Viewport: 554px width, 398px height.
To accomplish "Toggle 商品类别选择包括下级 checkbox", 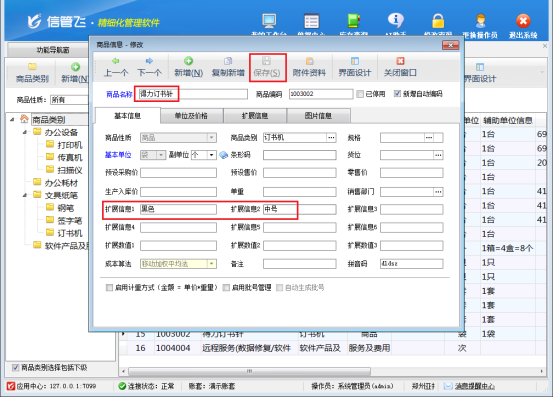I will coord(16,368).
